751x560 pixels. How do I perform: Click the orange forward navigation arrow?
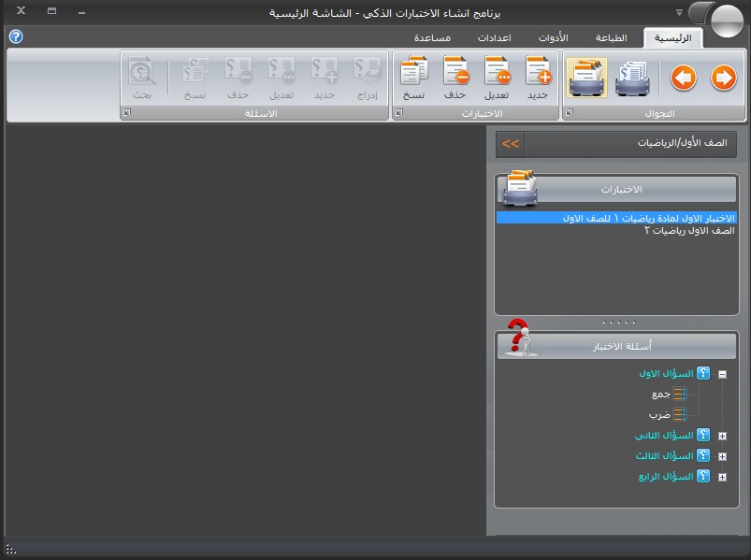pyautogui.click(x=723, y=79)
